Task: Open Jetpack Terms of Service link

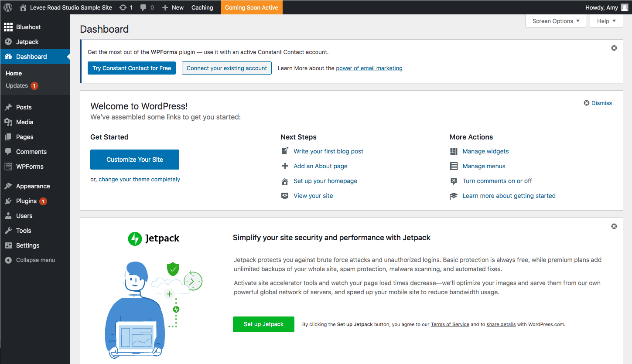Action: [450, 324]
